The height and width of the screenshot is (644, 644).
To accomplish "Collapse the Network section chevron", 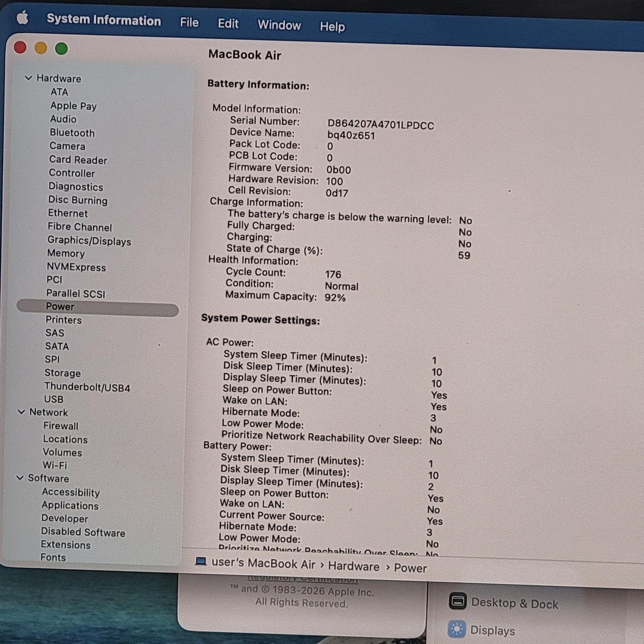I will tap(21, 412).
